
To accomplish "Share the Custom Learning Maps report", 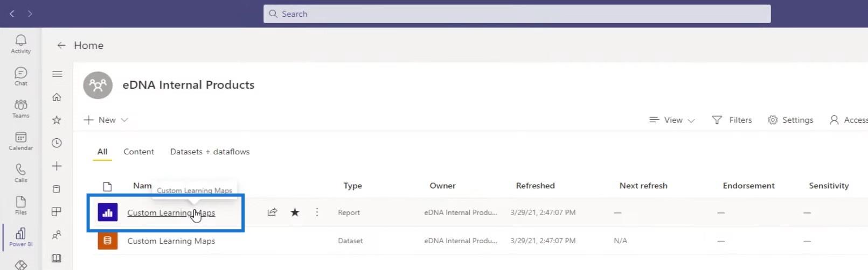I will pos(272,212).
